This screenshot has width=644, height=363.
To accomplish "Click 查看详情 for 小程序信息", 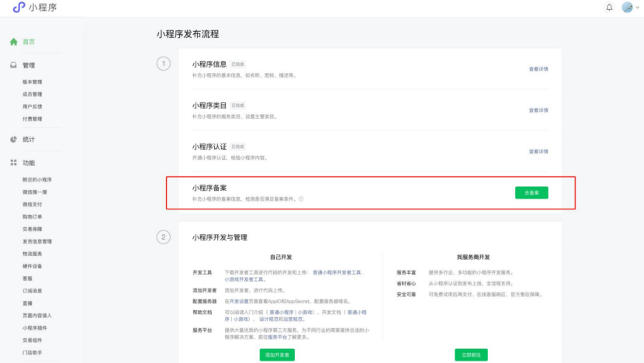I will click(538, 69).
